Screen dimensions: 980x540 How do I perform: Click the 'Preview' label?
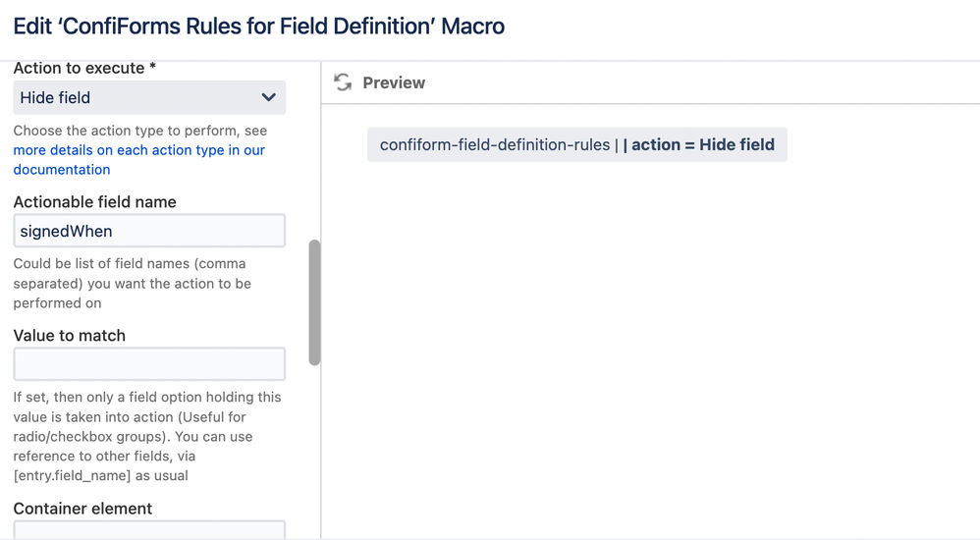point(394,82)
